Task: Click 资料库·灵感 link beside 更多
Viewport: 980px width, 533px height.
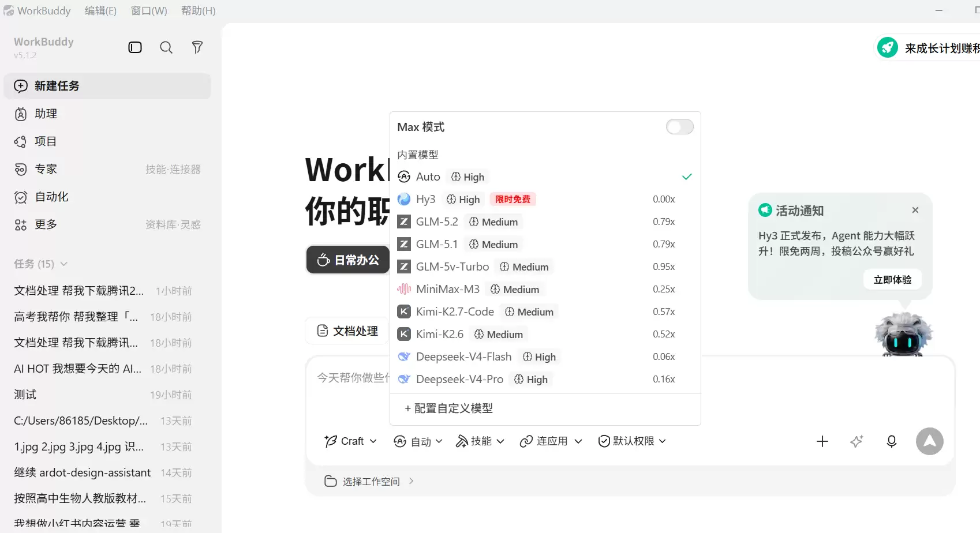Action: (x=173, y=224)
